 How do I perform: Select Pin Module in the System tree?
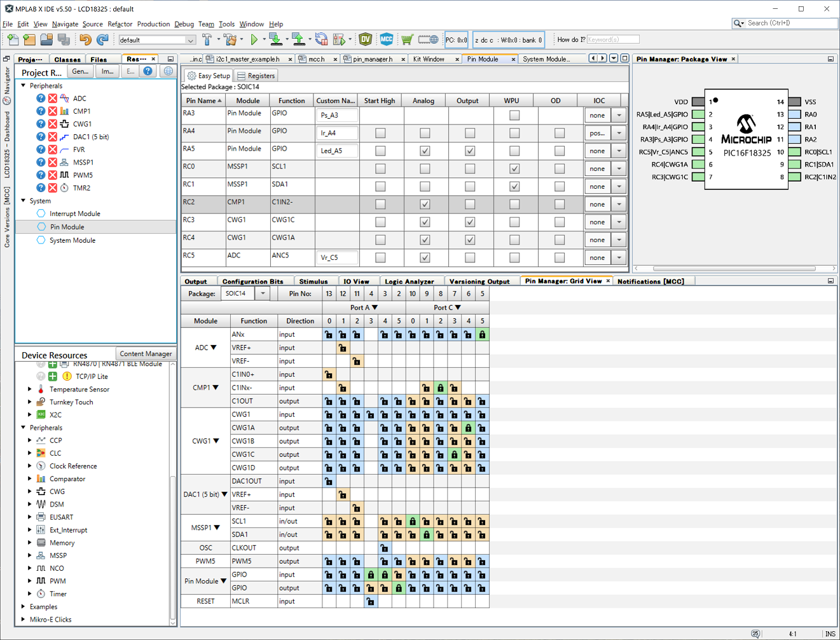click(67, 227)
